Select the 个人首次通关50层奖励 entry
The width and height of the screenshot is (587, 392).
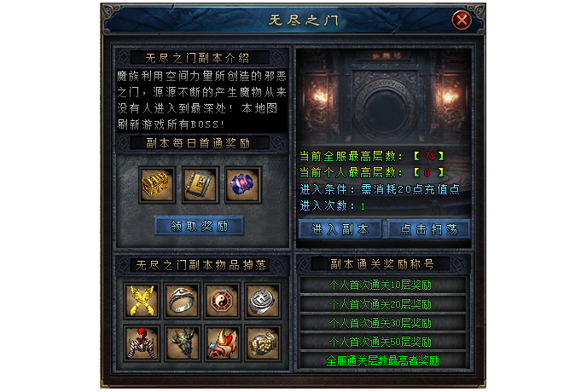382,342
